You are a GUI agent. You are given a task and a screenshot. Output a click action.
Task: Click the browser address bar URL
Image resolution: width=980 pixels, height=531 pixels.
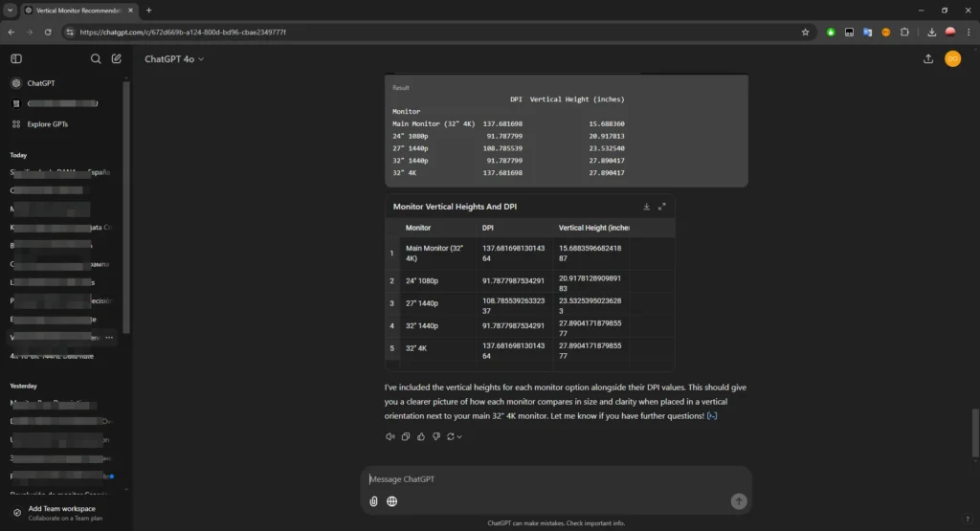click(183, 32)
